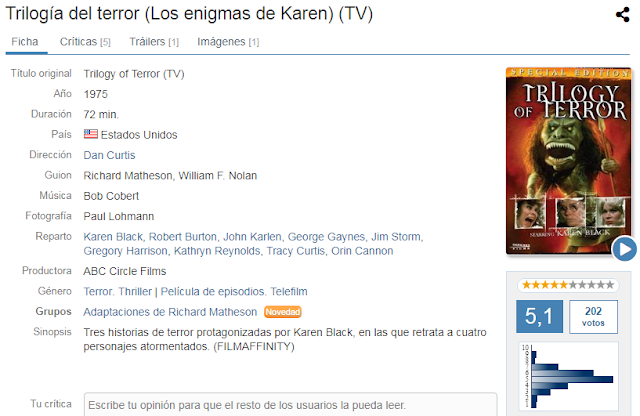Select the Imágenes tab
640x416 pixels.
pyautogui.click(x=228, y=42)
